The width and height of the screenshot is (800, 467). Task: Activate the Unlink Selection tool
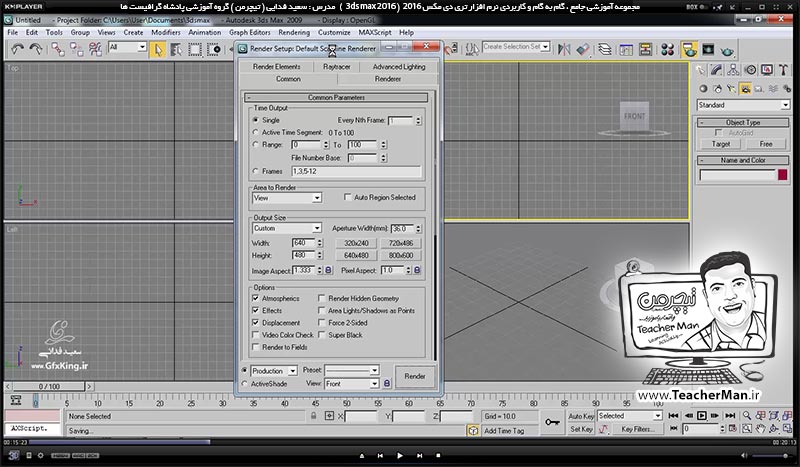(77, 50)
